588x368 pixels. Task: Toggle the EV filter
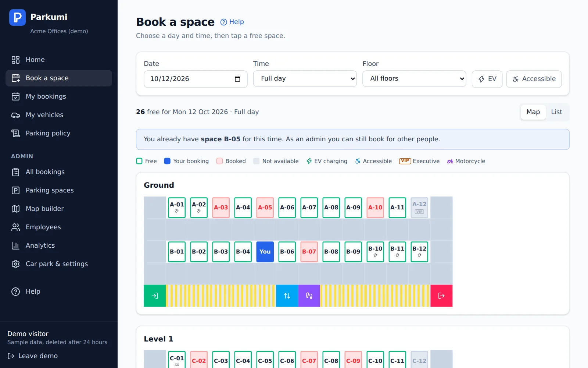click(487, 79)
